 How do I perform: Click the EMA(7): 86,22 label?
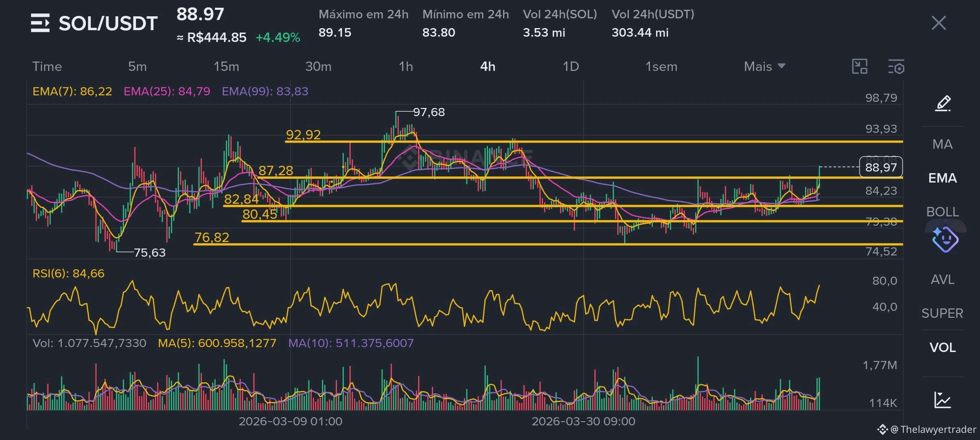(72, 91)
